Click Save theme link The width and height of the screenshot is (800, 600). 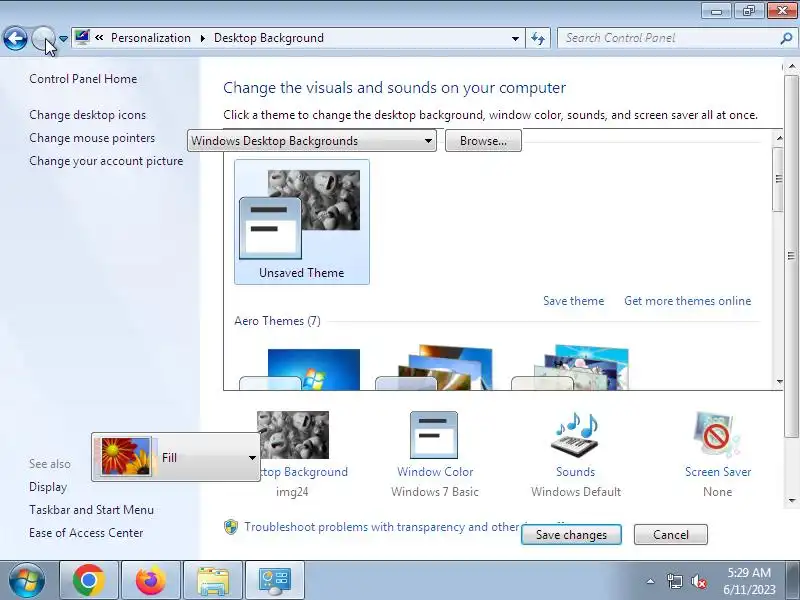tap(573, 301)
